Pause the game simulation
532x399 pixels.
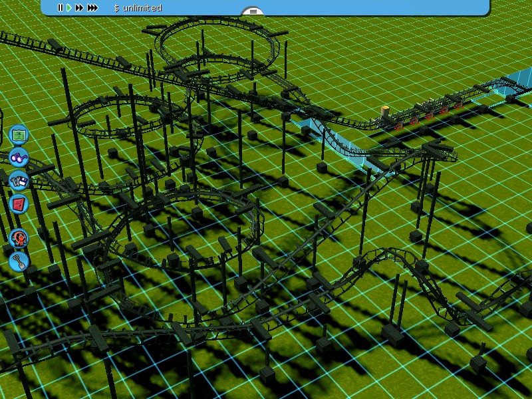60,8
